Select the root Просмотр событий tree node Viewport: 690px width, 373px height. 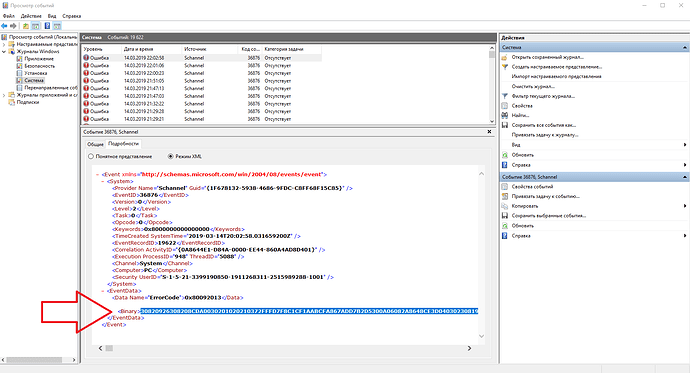[x=43, y=37]
